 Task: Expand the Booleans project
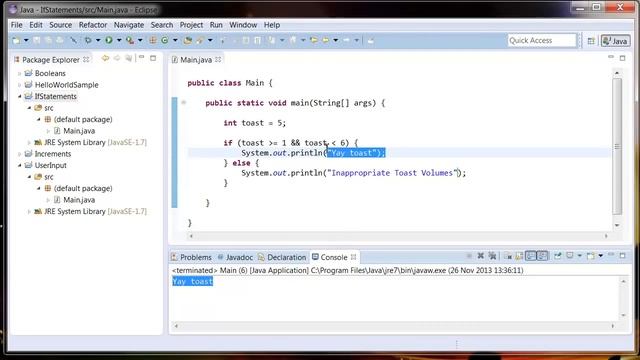(x=19, y=74)
